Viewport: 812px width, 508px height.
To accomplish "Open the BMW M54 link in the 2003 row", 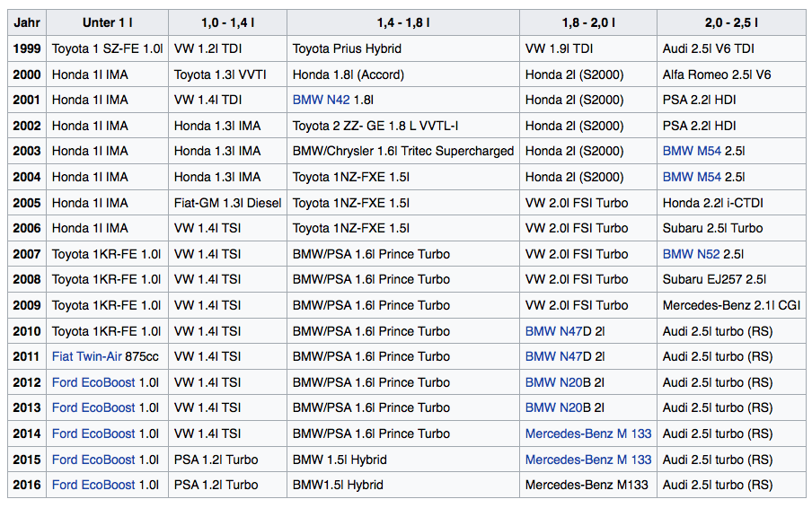I will coord(692,151).
